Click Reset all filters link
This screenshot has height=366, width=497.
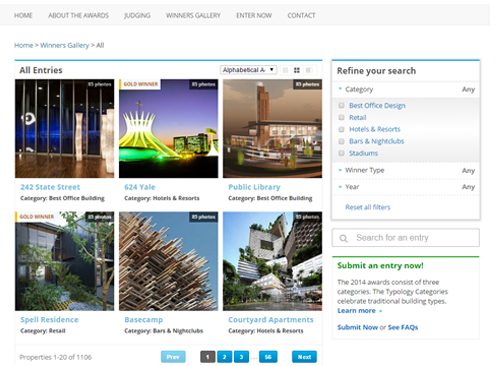pos(368,207)
